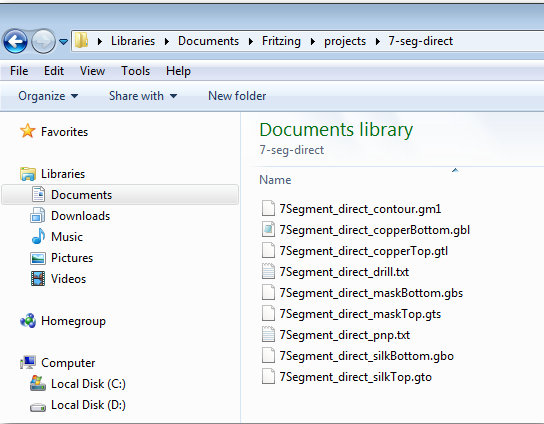Select the Favorites star icon
This screenshot has width=544, height=424.
(x=27, y=132)
